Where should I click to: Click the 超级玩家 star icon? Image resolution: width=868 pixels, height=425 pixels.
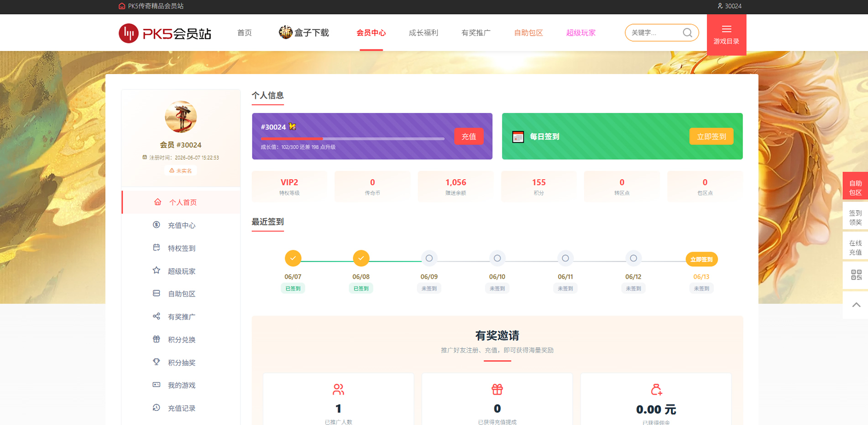157,270
